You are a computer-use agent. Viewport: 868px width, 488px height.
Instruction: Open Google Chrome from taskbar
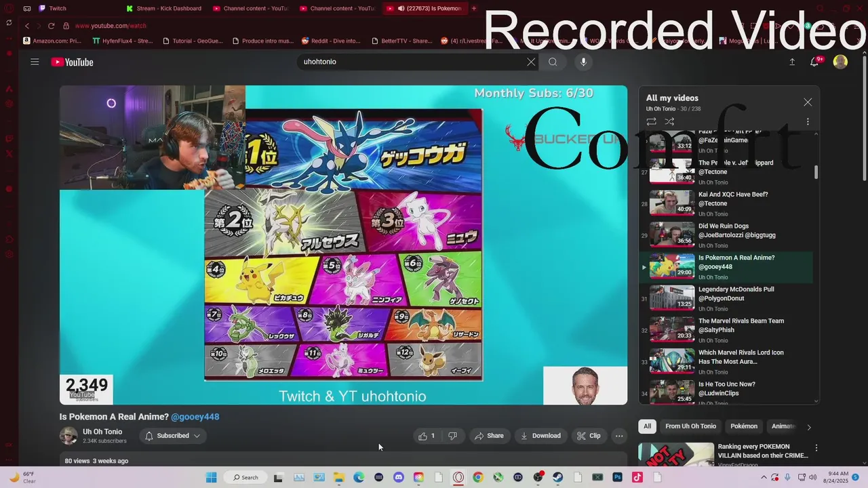point(478,477)
